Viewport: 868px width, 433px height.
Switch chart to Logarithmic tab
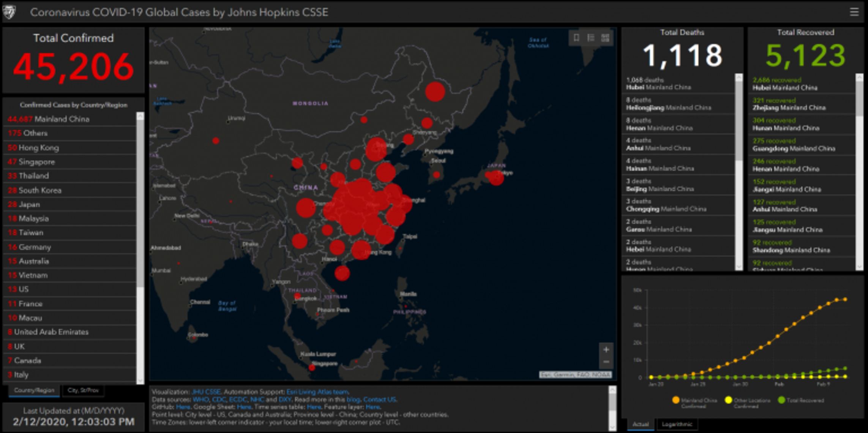pos(677,424)
